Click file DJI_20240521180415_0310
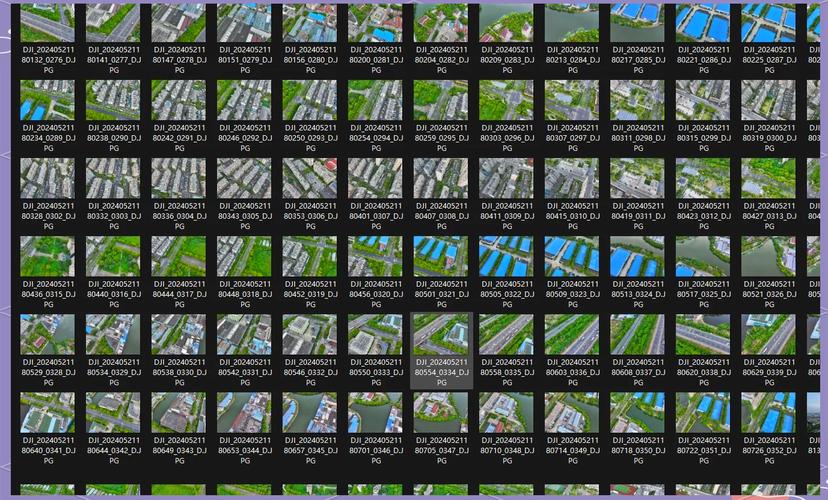This screenshot has height=500, width=828. tap(572, 178)
